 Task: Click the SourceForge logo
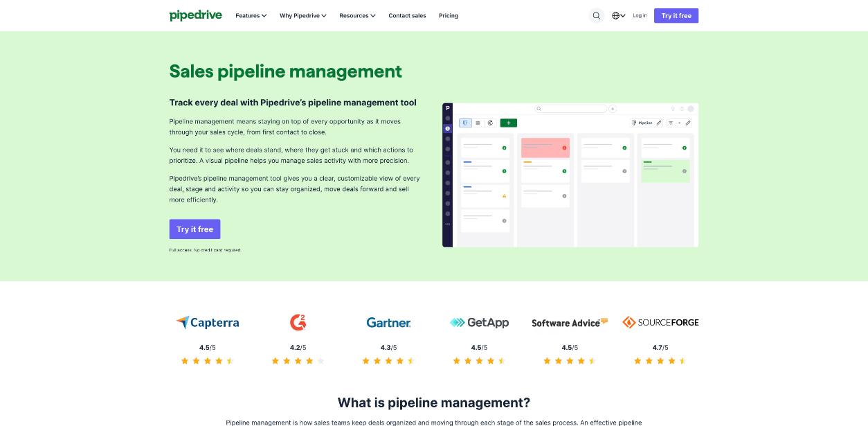point(660,322)
